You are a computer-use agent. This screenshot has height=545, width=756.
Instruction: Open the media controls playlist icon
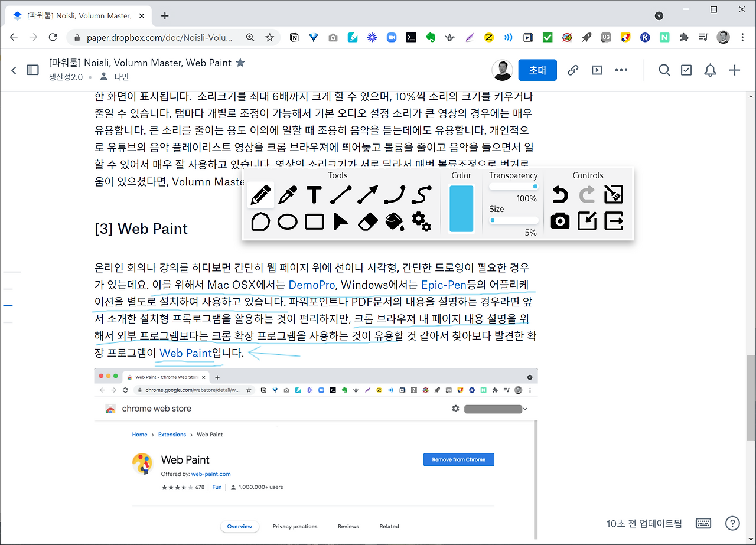(x=703, y=37)
